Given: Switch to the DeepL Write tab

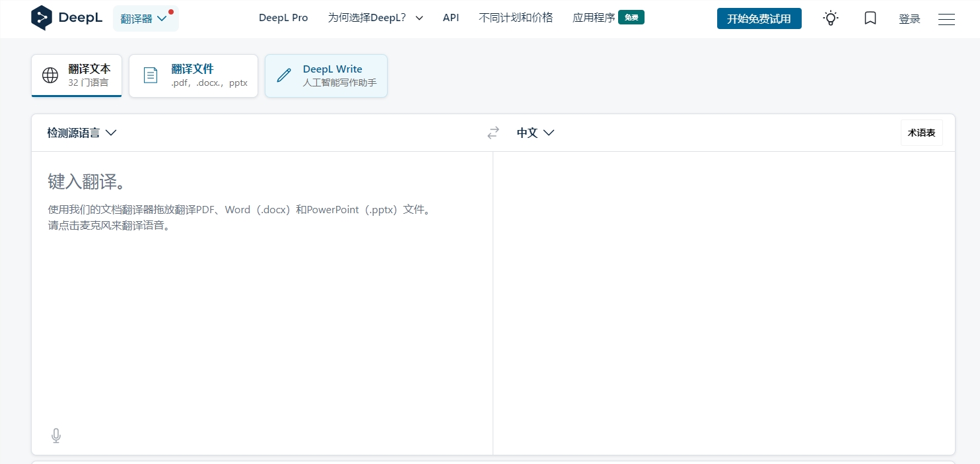Looking at the screenshot, I should coord(326,76).
